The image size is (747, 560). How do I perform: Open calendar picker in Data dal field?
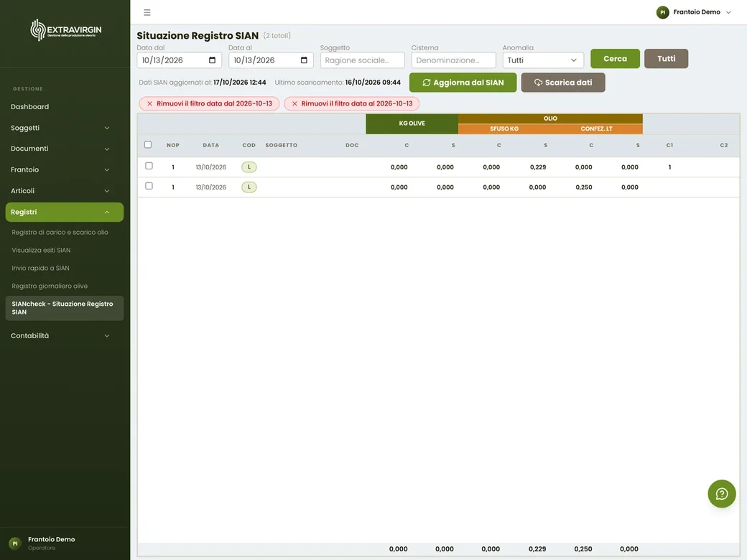(x=213, y=60)
